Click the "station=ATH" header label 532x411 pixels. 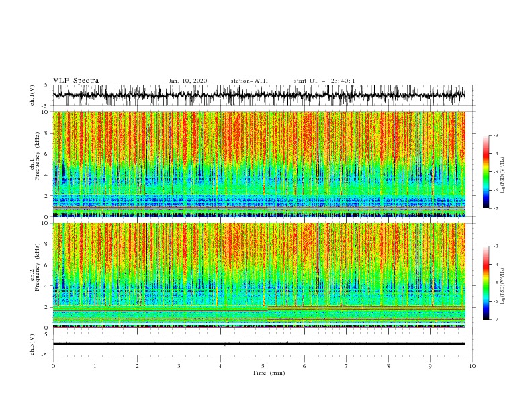point(249,81)
